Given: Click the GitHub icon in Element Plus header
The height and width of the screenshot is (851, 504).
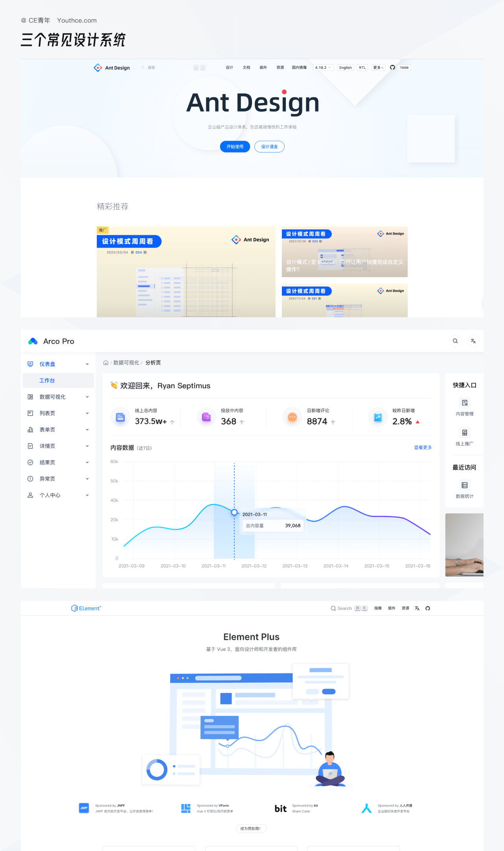Looking at the screenshot, I should (428, 608).
